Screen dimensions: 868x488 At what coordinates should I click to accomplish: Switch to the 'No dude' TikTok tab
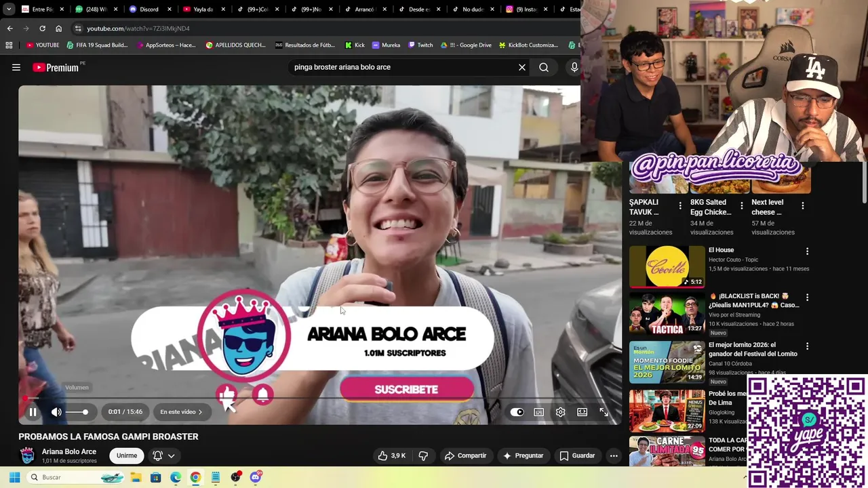pyautogui.click(x=473, y=9)
